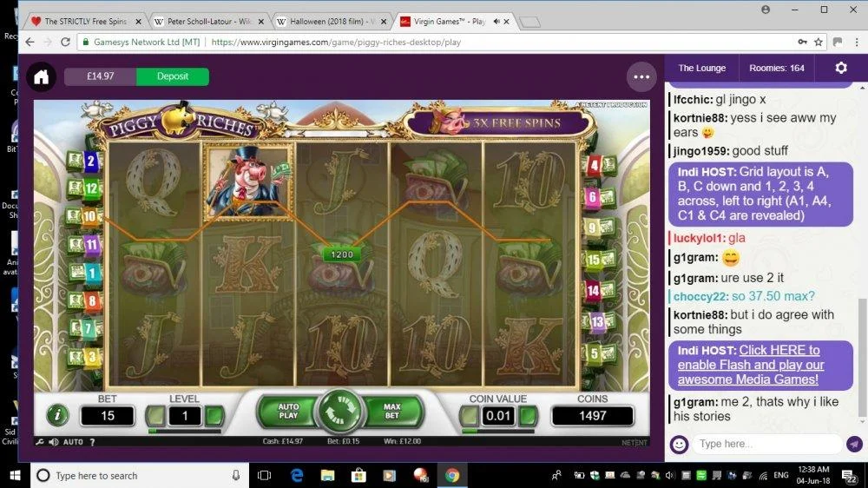The height and width of the screenshot is (488, 868).
Task: Click the address bar URL
Action: pyautogui.click(x=336, y=42)
